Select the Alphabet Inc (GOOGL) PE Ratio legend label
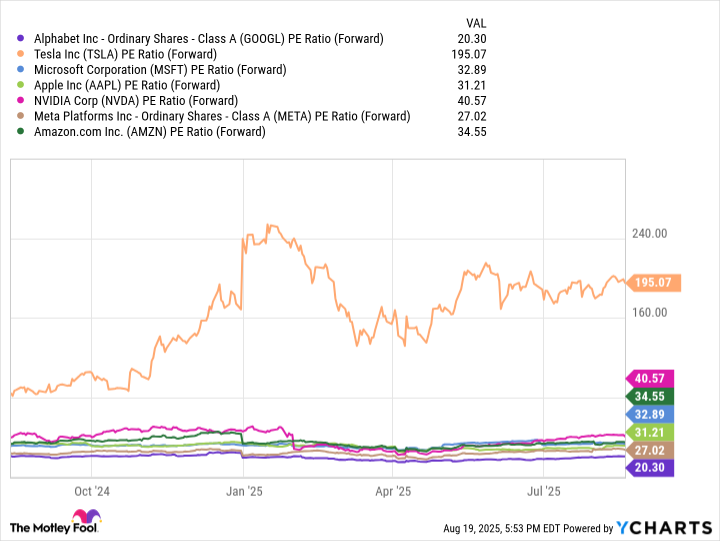This screenshot has width=720, height=541. 208,39
